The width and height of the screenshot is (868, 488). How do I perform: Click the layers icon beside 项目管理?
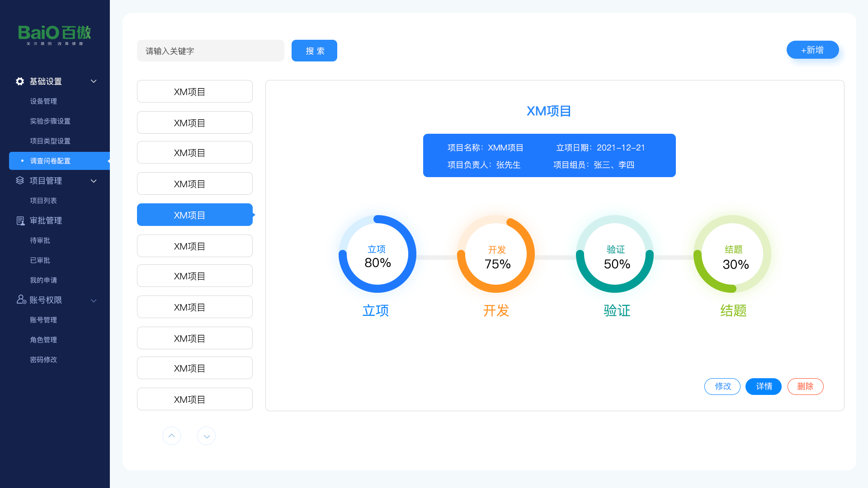[x=20, y=181]
